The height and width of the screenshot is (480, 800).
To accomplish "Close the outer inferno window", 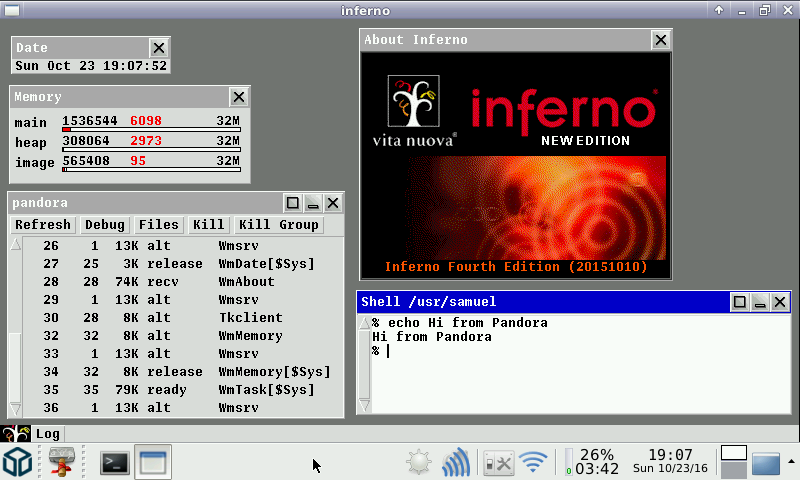I will pos(787,10).
